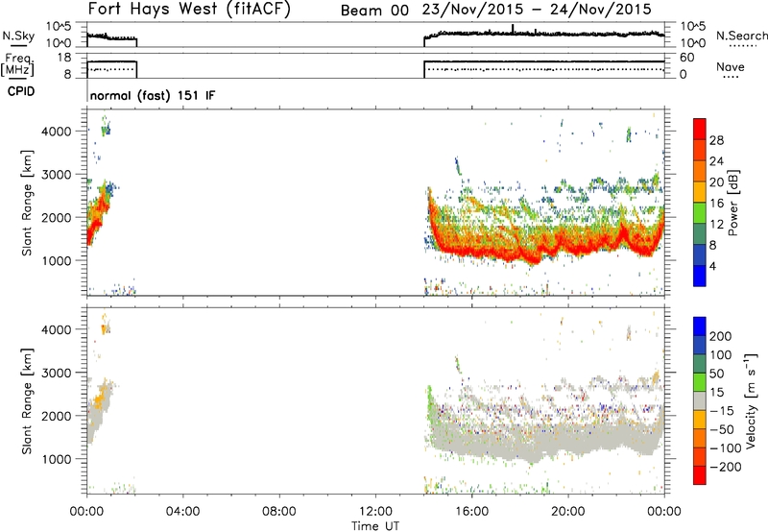This screenshot has height=532, width=768.
Task: Click the 4 label on the power colorbar
Action: 712,266
